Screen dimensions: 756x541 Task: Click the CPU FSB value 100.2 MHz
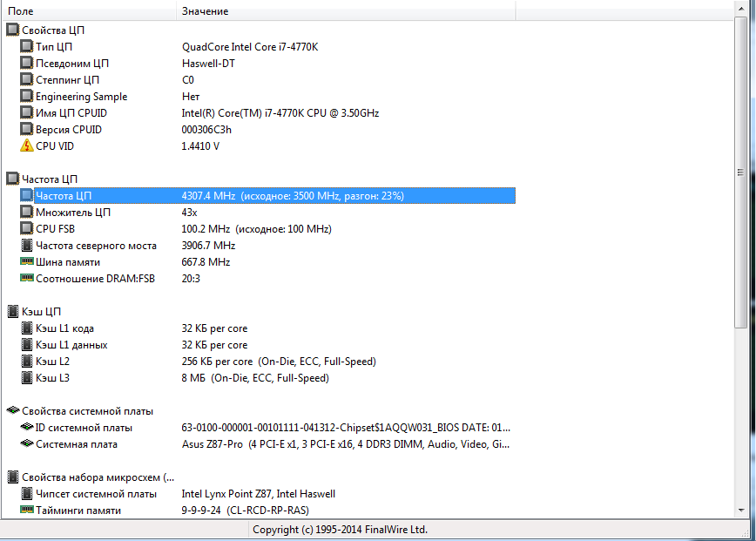click(x=256, y=229)
